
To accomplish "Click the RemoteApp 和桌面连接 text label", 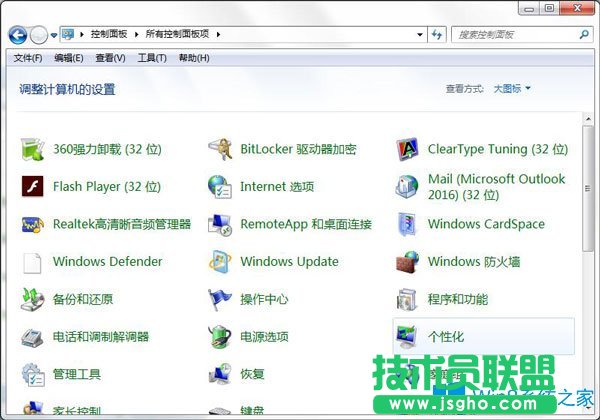I will pos(306,224).
